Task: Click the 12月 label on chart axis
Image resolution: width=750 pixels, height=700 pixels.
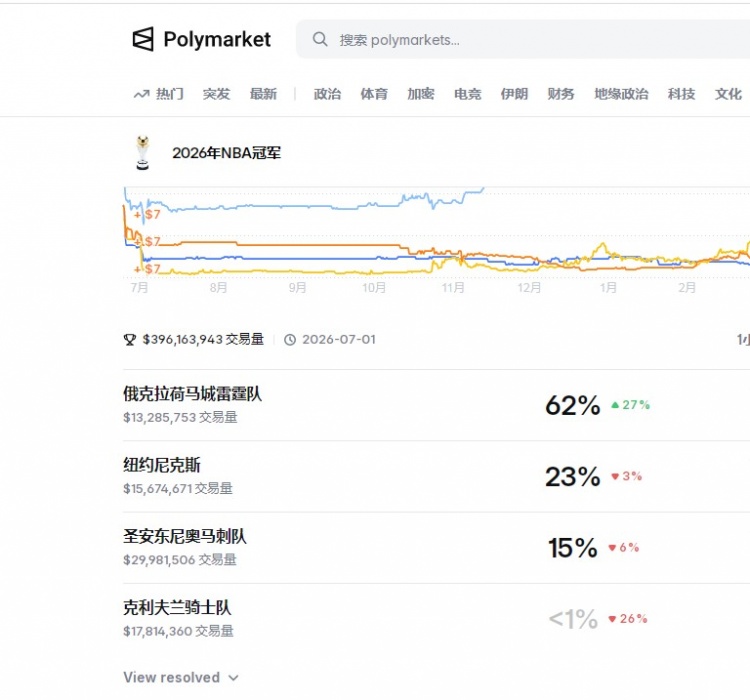Action: coord(529,288)
